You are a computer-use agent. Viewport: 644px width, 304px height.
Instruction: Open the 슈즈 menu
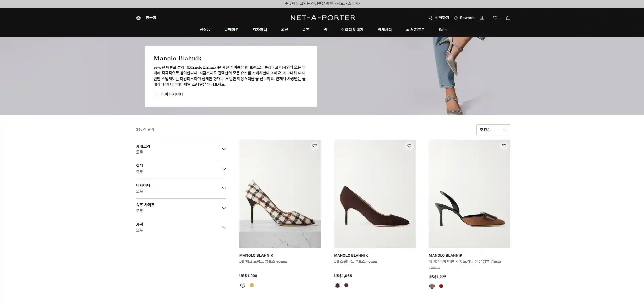(x=306, y=30)
